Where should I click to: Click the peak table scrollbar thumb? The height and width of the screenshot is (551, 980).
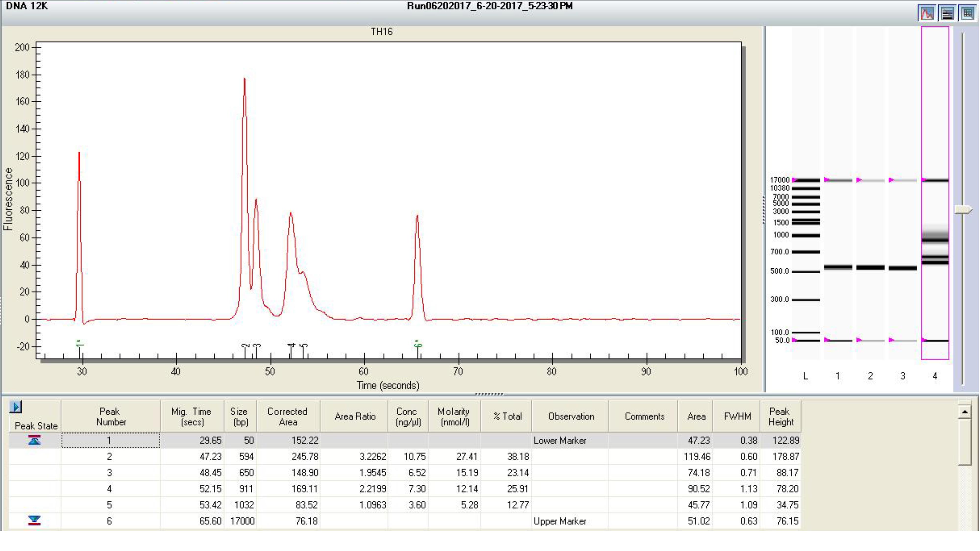964,442
